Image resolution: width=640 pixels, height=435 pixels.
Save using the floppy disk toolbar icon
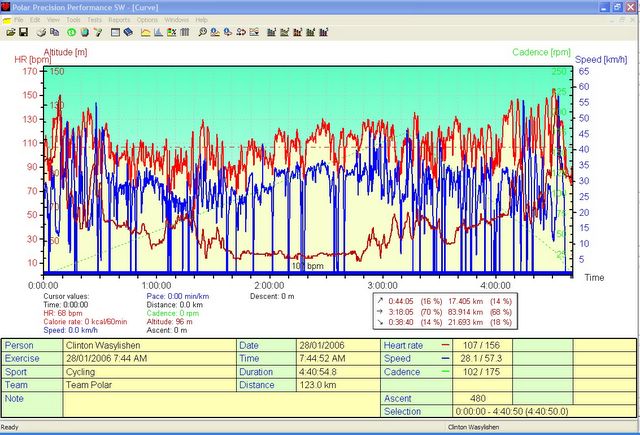click(24, 32)
